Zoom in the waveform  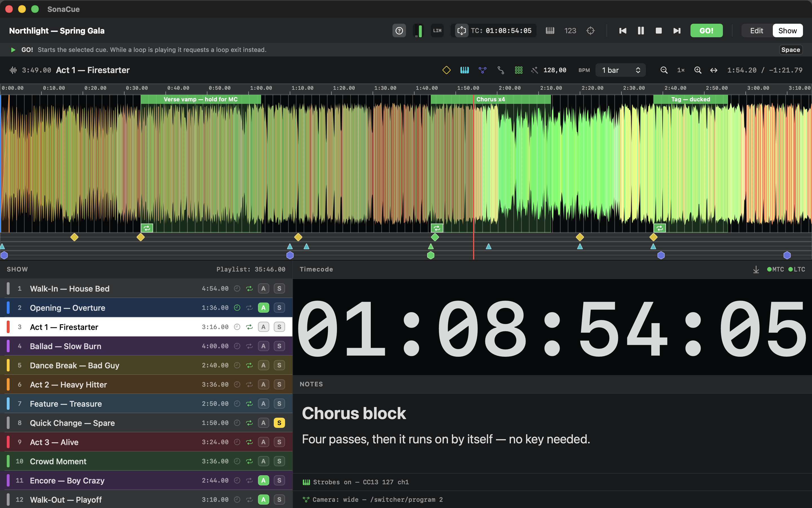[x=698, y=70]
